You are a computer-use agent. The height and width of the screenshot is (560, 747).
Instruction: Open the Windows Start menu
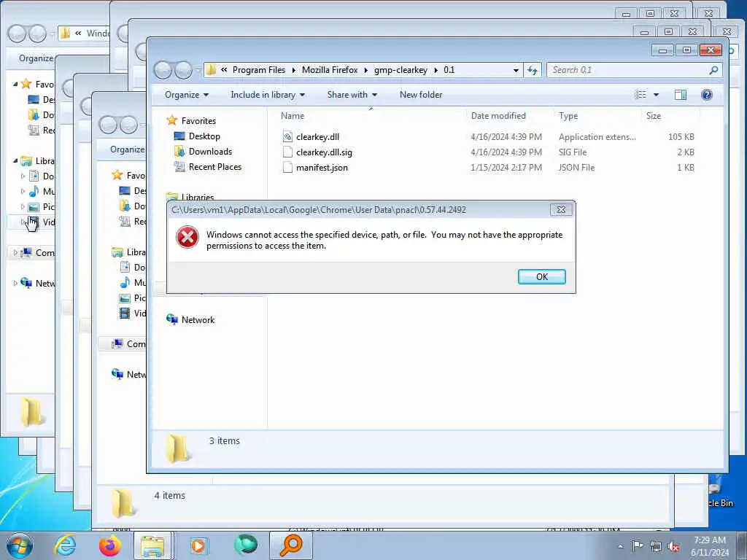pyautogui.click(x=20, y=545)
